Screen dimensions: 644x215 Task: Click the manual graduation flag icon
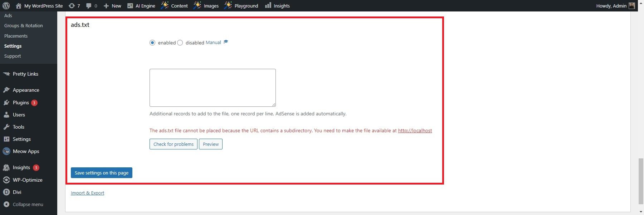(x=226, y=42)
